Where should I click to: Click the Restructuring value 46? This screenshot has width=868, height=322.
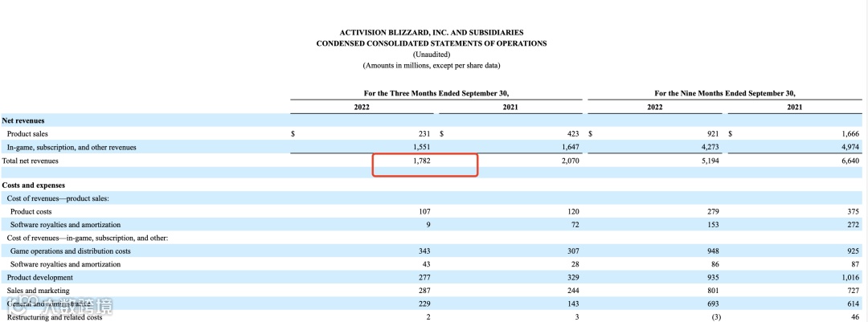[854, 317]
